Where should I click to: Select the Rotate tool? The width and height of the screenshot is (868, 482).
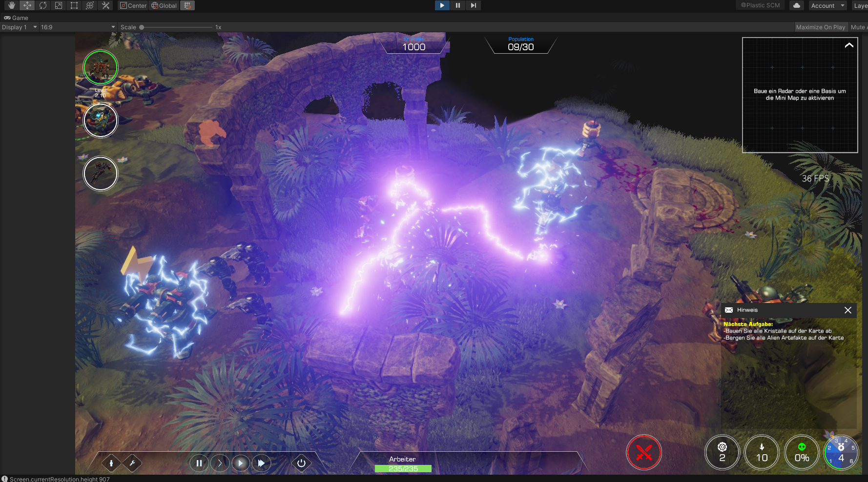pyautogui.click(x=43, y=5)
